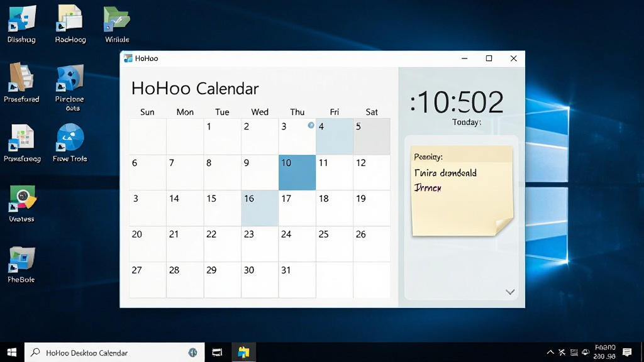Open the yellow sticky note
Viewport: 644px width, 362px height.
(462, 191)
